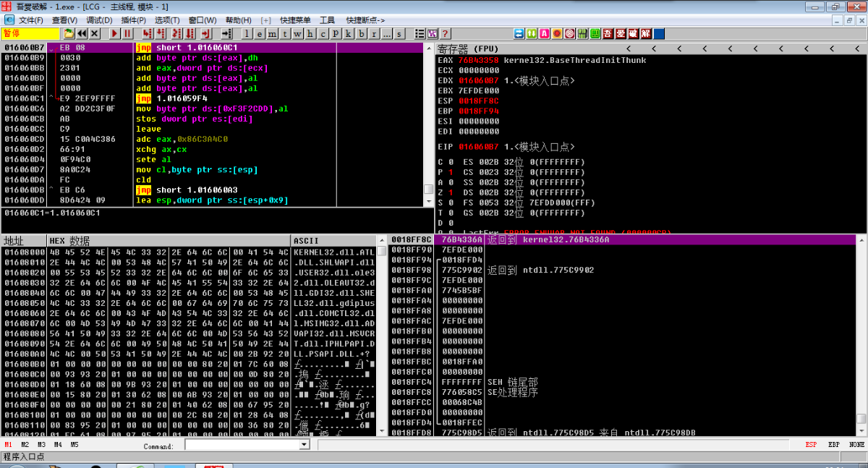Click the open file toolbar icon
This screenshot has width=868, height=468.
(x=69, y=33)
